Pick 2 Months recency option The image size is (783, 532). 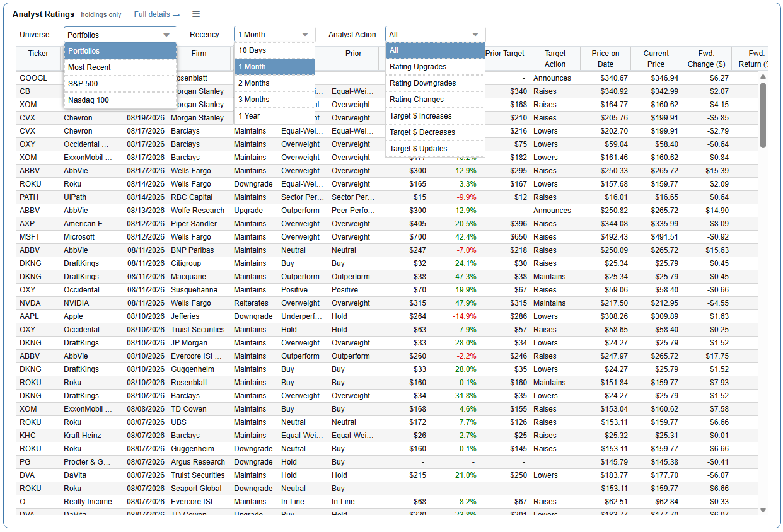(x=274, y=83)
